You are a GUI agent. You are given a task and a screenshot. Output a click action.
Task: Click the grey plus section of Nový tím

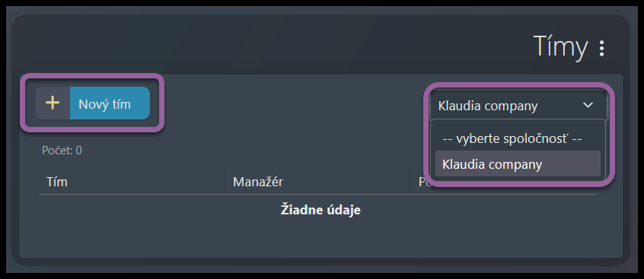point(53,103)
